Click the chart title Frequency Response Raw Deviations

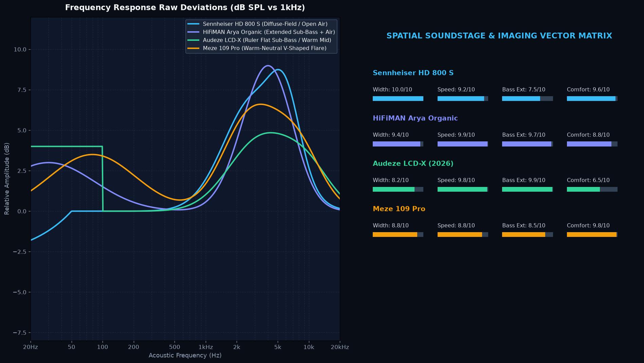[185, 7]
